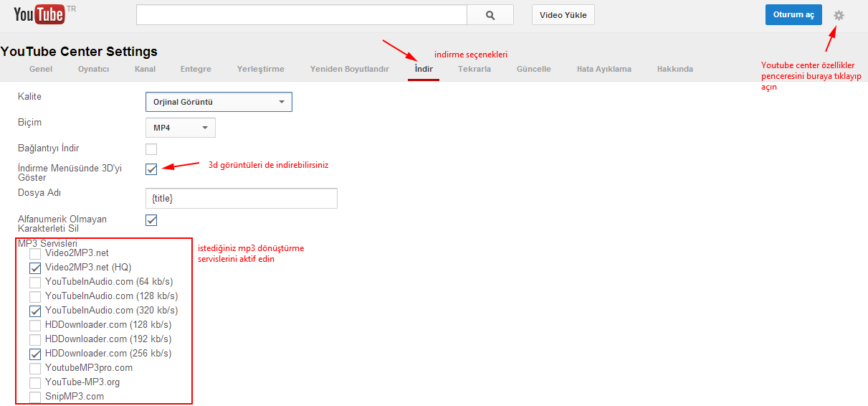Open the Kalite quality dropdown

[x=219, y=102]
